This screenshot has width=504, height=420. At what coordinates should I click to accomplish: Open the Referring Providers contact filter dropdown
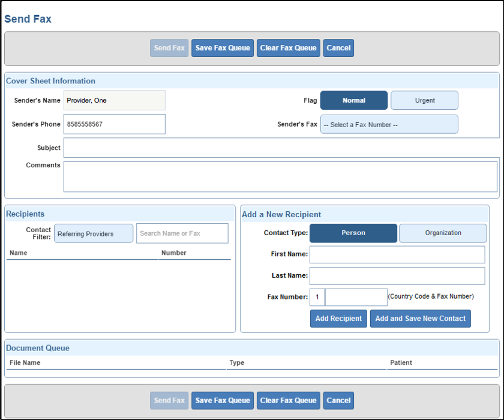[x=94, y=233]
